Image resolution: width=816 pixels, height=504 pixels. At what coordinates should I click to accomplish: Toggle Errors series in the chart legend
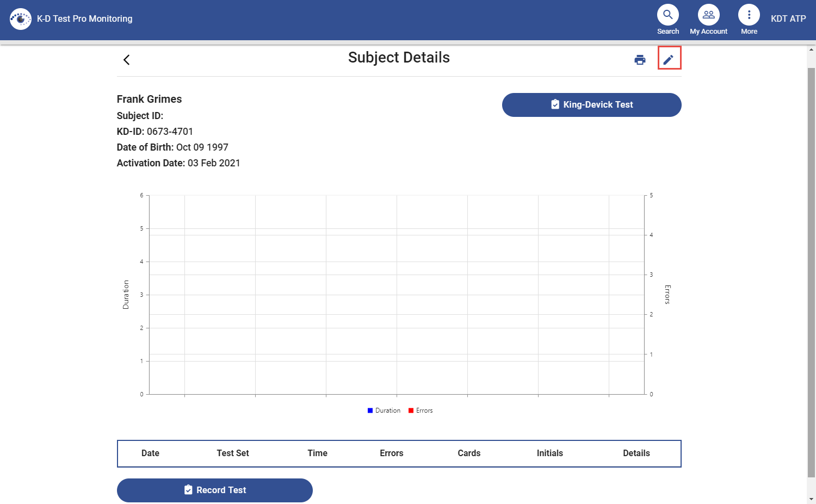421,410
